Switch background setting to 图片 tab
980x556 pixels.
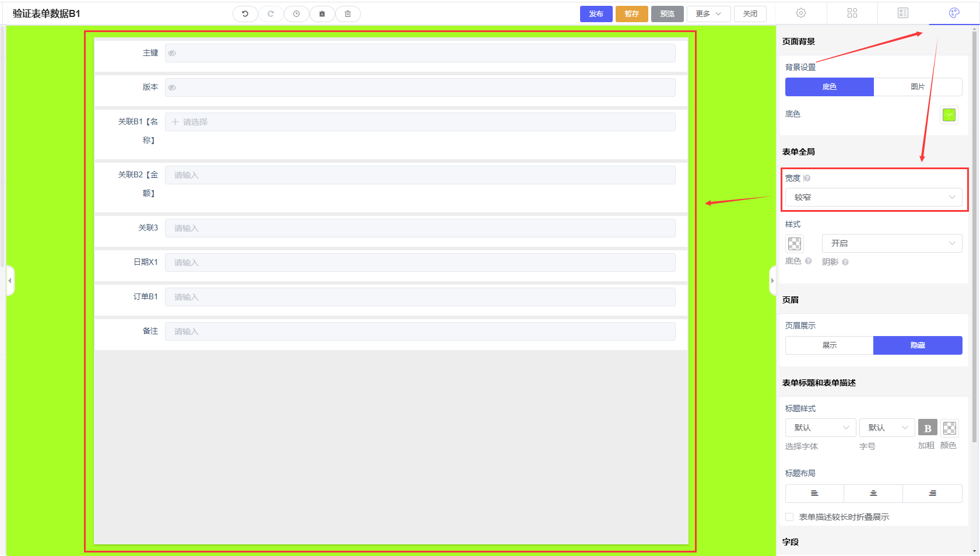pos(917,87)
